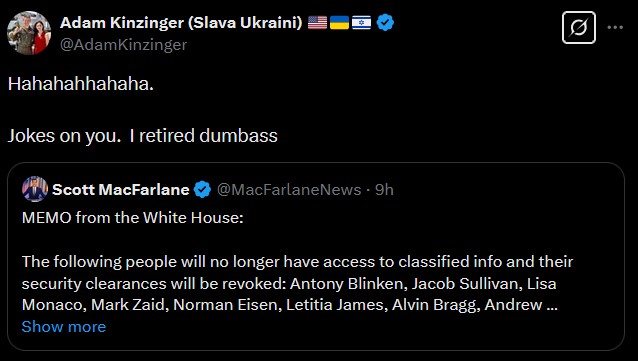Click the "MEMO from the White House:" line

click(x=133, y=218)
